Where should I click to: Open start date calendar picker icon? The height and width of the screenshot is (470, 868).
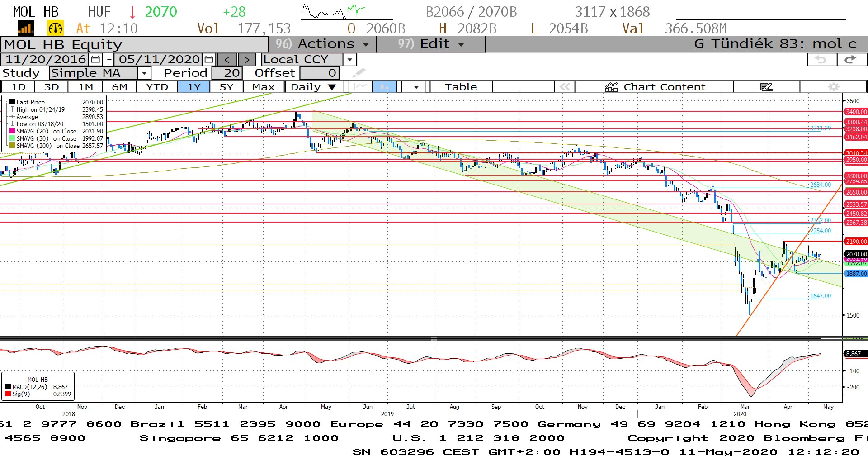pyautogui.click(x=95, y=59)
